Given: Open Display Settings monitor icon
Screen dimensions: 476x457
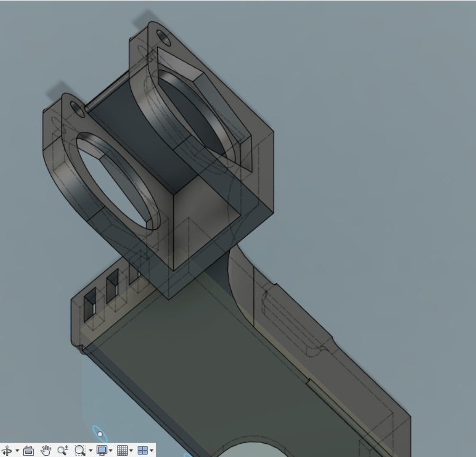Looking at the screenshot, I should (102, 451).
